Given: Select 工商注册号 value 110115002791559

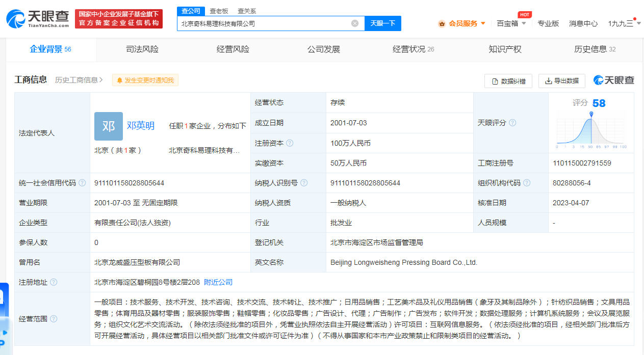Looking at the screenshot, I should point(582,163).
